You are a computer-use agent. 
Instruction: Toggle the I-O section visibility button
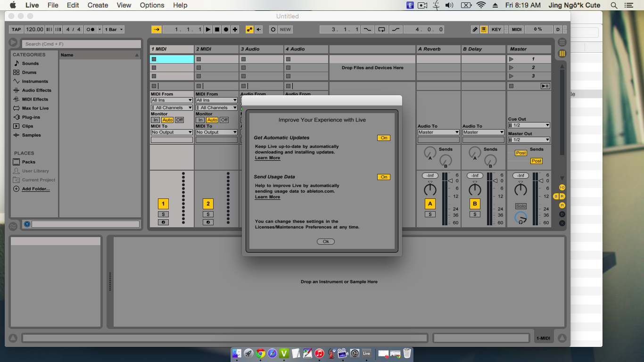coord(562,187)
